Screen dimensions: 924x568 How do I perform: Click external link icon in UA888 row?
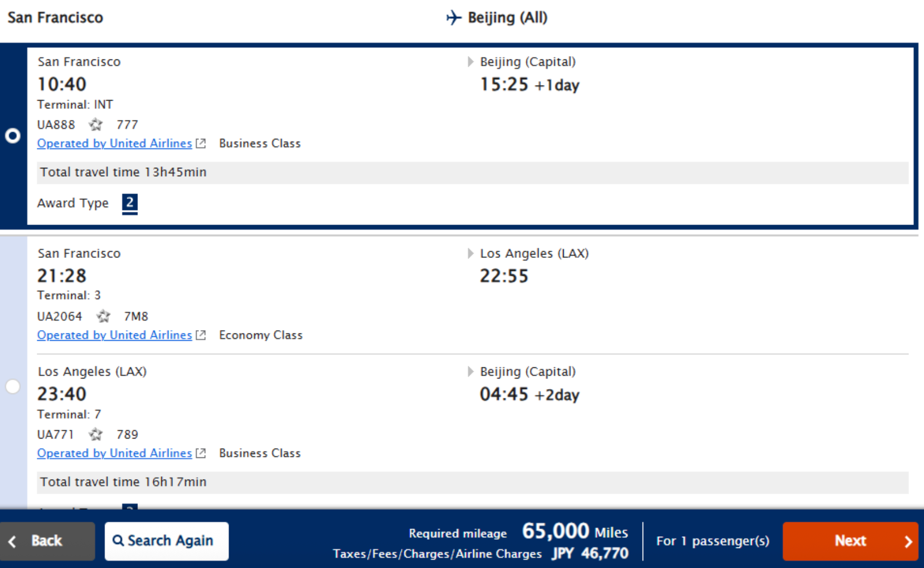coord(201,143)
